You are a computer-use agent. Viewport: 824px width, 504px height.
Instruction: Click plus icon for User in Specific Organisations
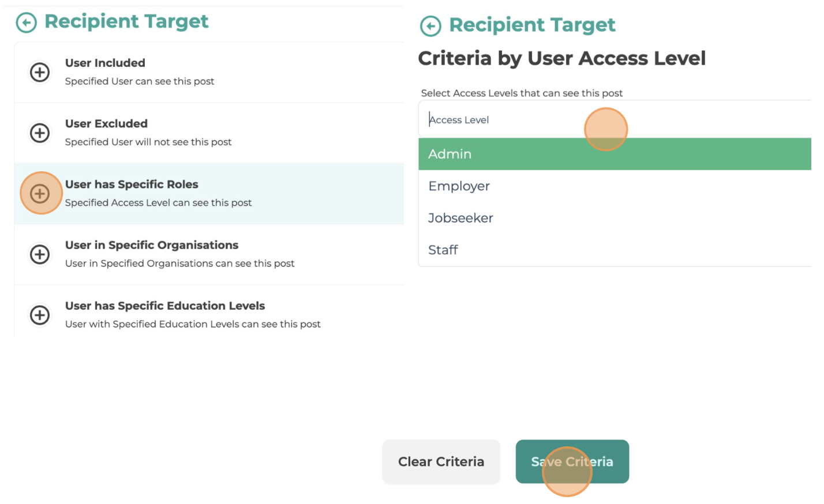click(x=40, y=254)
